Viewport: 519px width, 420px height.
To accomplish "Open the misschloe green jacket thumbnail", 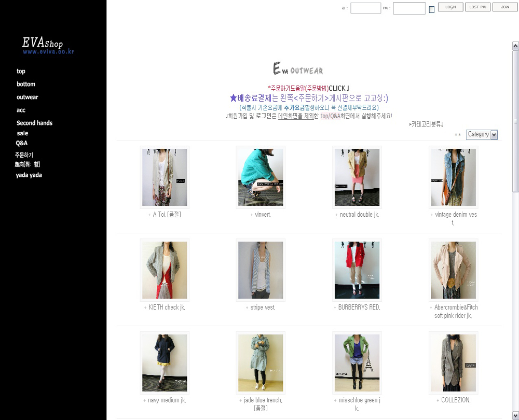I will tap(357, 363).
